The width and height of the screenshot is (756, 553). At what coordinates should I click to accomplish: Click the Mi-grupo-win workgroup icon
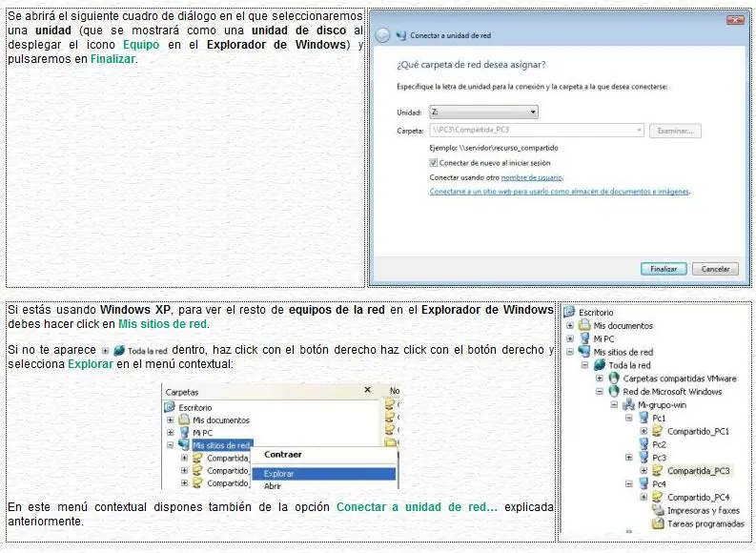click(x=628, y=404)
